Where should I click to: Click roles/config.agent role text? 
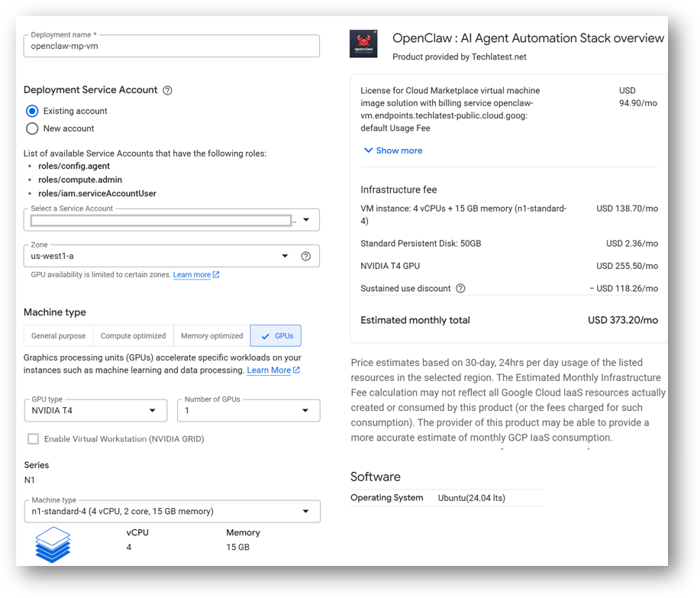click(74, 166)
